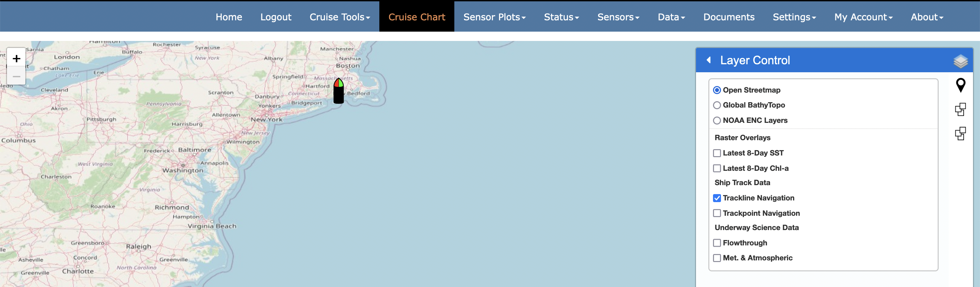Click the Logout link

coord(276,17)
